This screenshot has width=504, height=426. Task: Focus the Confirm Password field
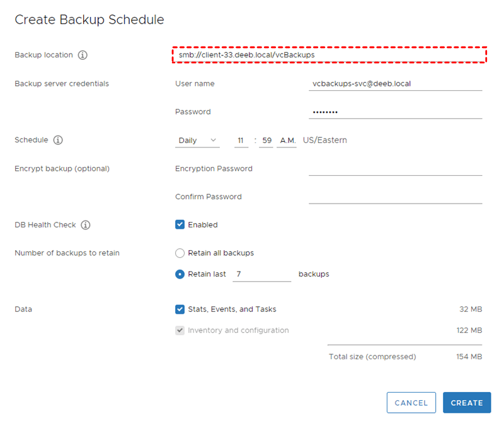click(395, 197)
